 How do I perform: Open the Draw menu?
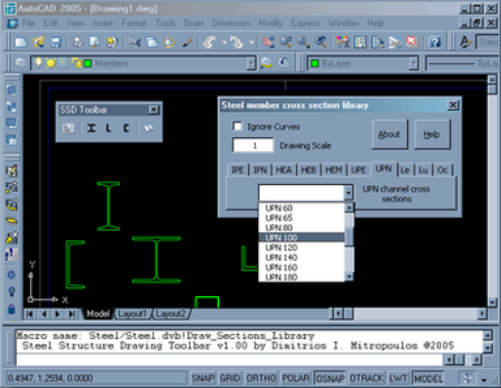[194, 23]
